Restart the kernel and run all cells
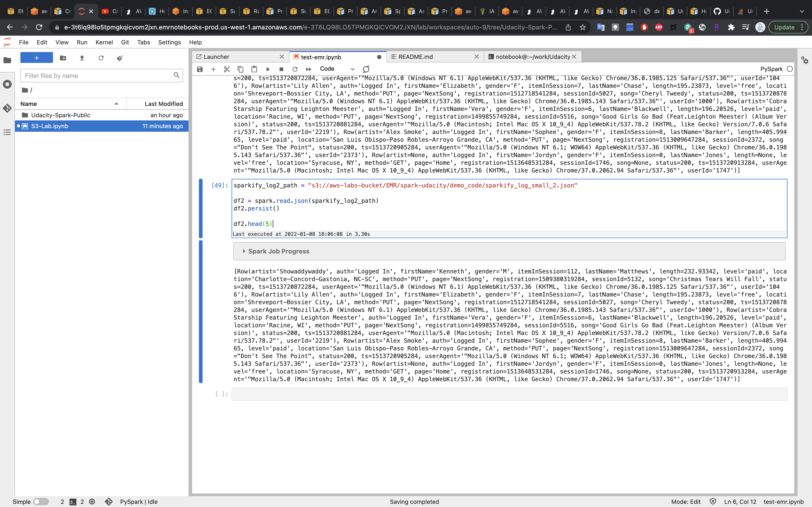This screenshot has width=812, height=507. 308,69
